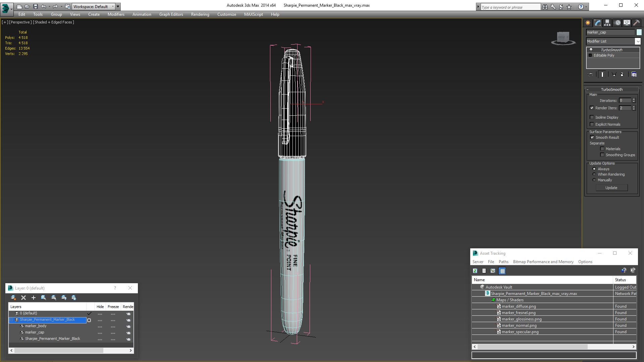Screen dimensions: 644x362
Task: Click the Freeze column header
Action: [113, 307]
